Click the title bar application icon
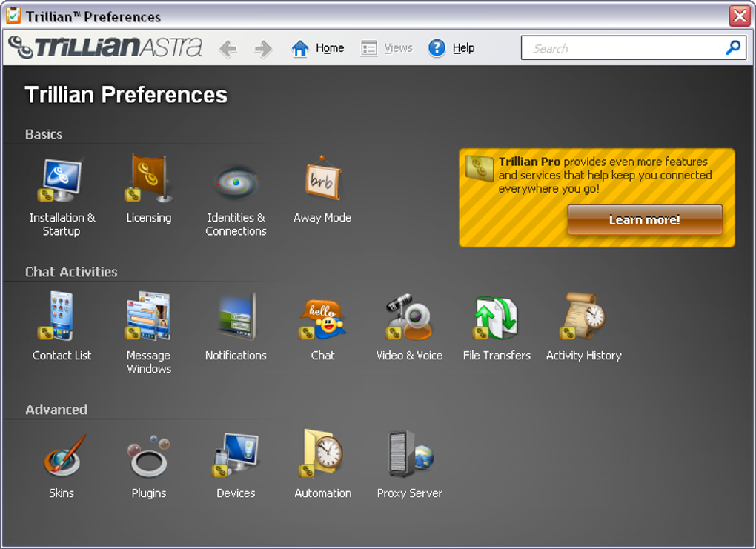This screenshot has height=549, width=756. tap(13, 16)
